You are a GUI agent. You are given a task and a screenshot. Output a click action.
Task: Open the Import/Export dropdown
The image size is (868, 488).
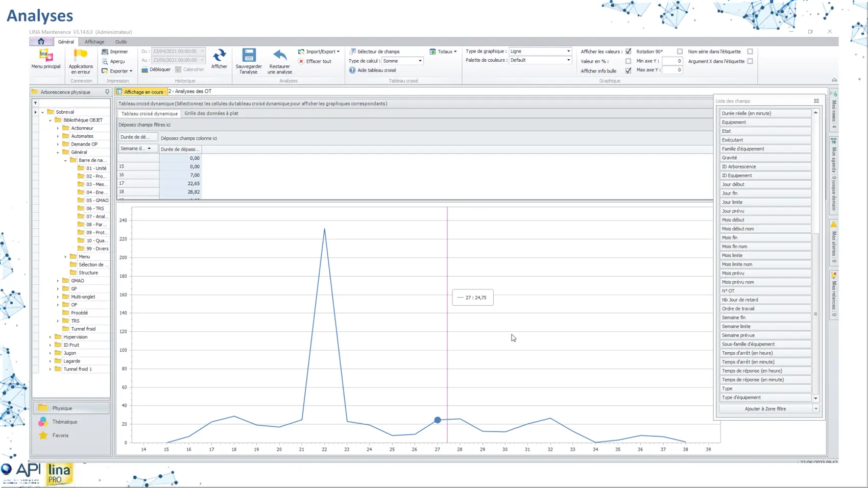tap(319, 52)
